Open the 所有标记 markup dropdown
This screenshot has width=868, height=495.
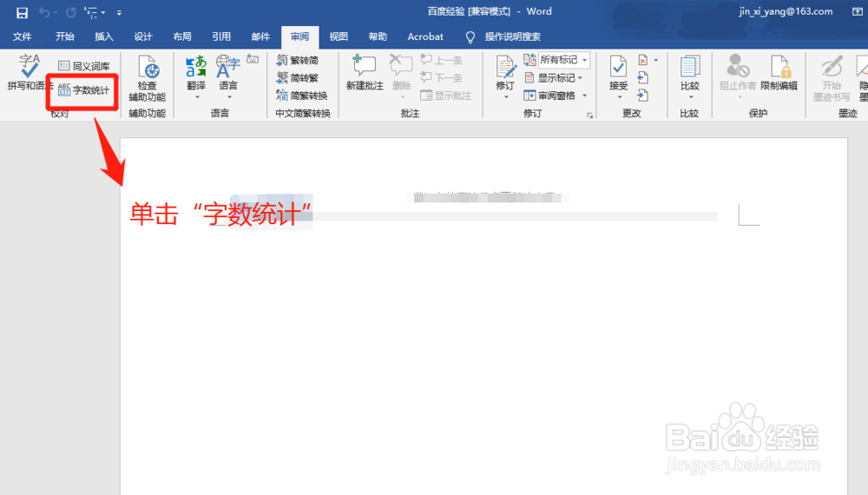click(x=563, y=60)
